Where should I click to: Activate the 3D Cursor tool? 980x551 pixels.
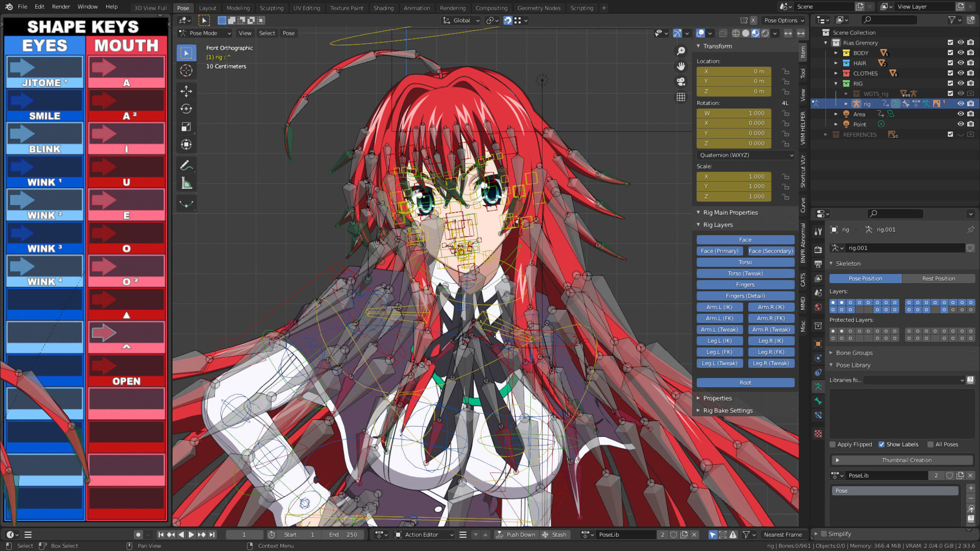pos(186,70)
